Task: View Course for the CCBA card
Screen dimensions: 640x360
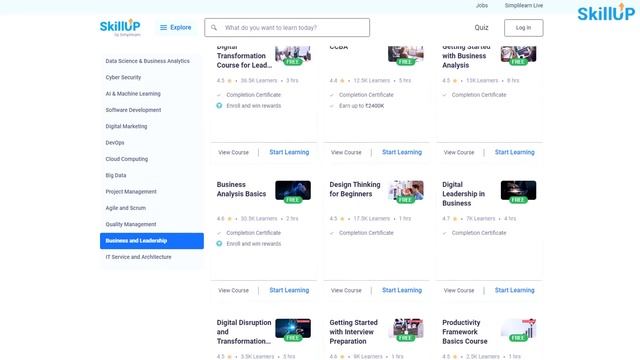Action: point(346,152)
